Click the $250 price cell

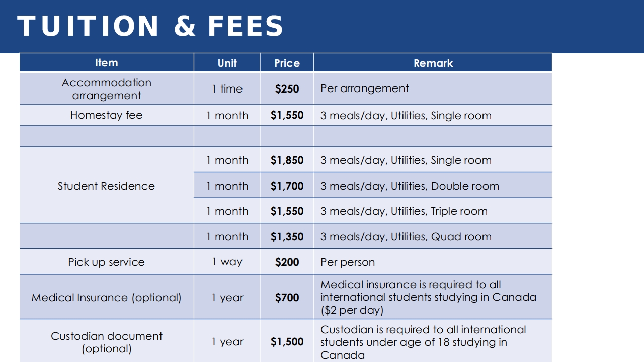(287, 89)
